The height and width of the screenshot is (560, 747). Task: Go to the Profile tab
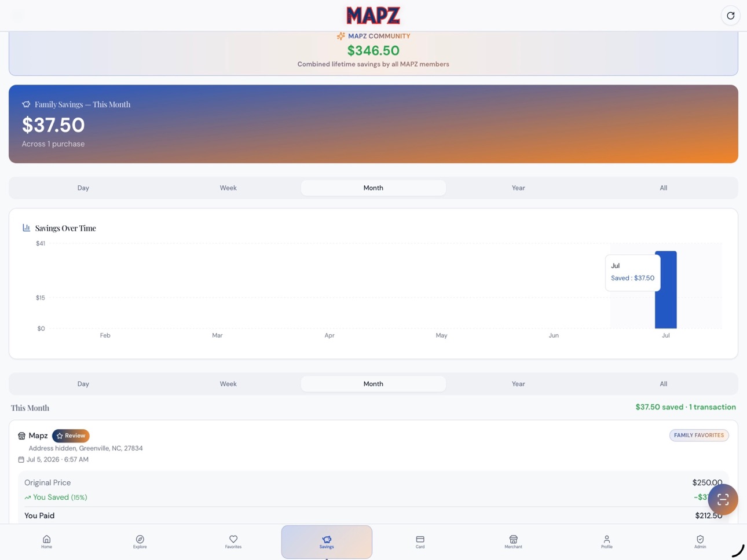pos(606,542)
